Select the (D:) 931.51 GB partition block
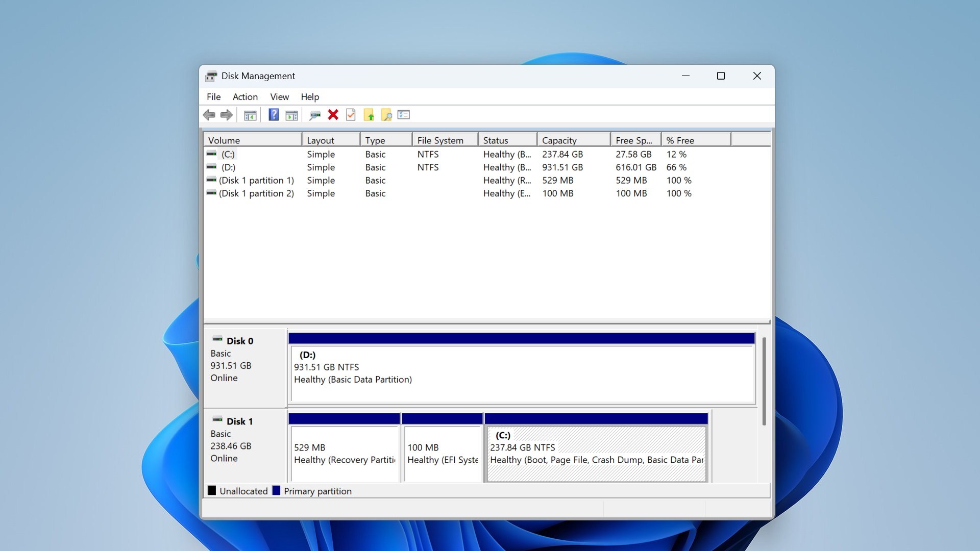Screen dimensions: 980x551 (522, 368)
